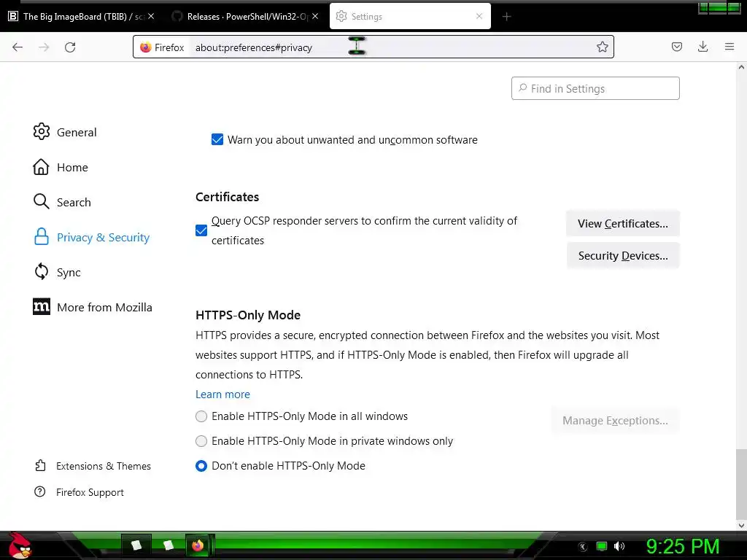Click the Certificates section heading
Screen dimensions: 747x560
pyautogui.click(x=228, y=197)
